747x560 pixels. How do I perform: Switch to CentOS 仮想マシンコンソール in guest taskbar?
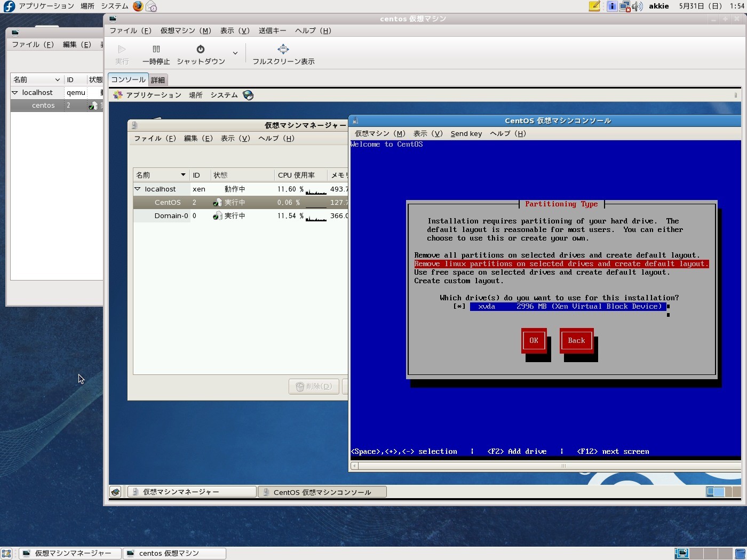click(322, 492)
